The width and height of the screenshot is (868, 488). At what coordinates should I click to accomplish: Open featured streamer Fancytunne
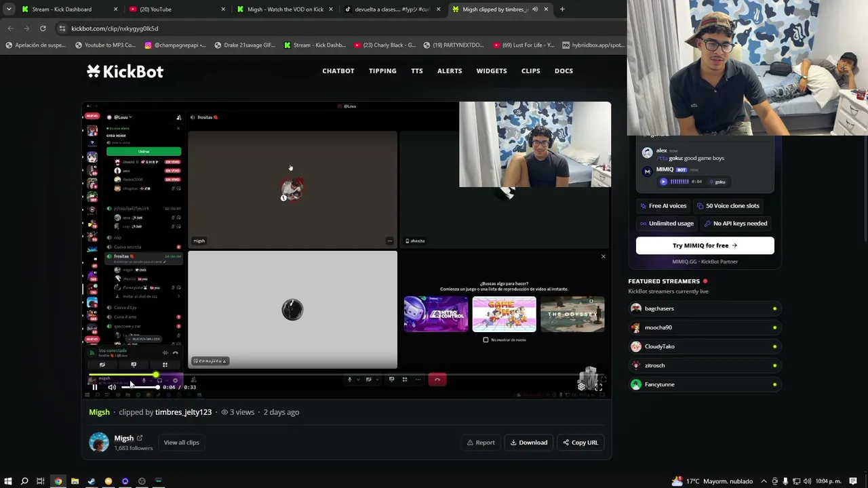pyautogui.click(x=704, y=384)
